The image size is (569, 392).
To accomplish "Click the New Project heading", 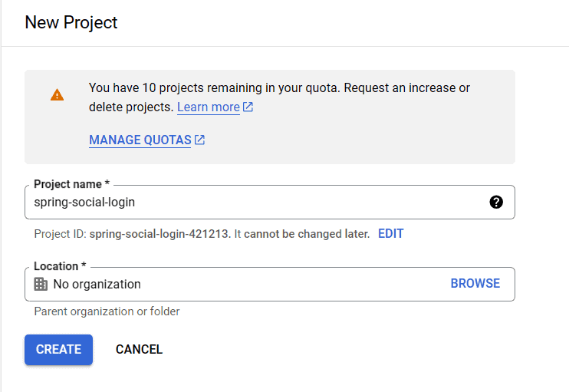I will pyautogui.click(x=71, y=22).
